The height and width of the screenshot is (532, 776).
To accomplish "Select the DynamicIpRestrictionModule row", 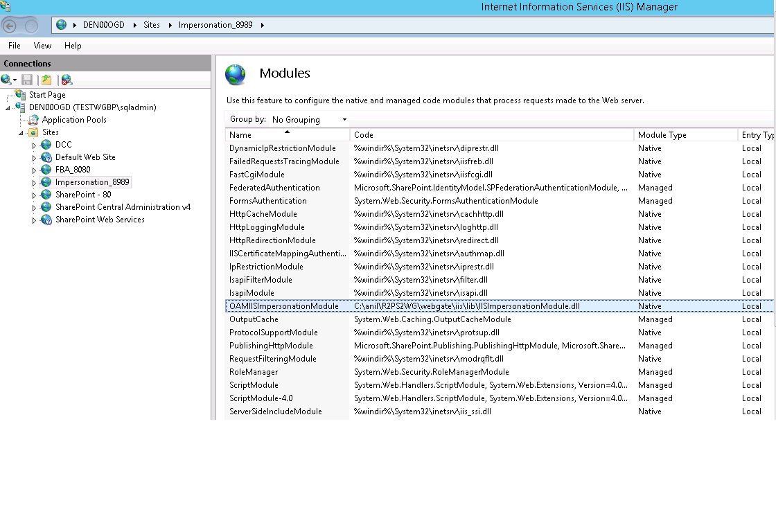I will pyautogui.click(x=500, y=148).
